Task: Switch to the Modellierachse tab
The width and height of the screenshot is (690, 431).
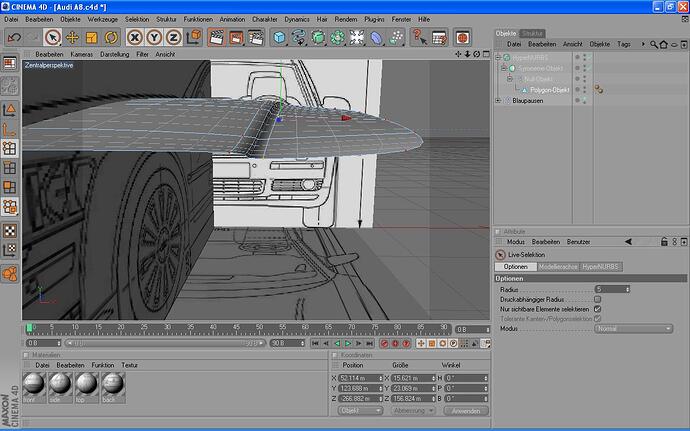Action: point(558,267)
